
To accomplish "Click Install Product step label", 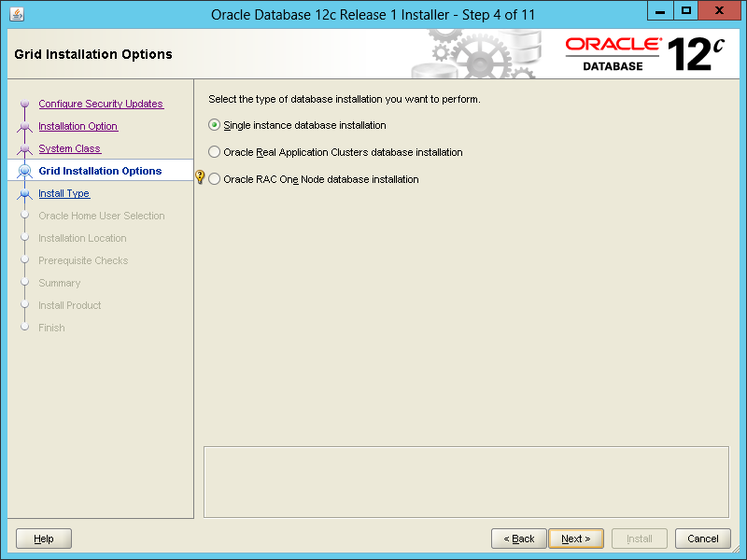I will click(69, 305).
